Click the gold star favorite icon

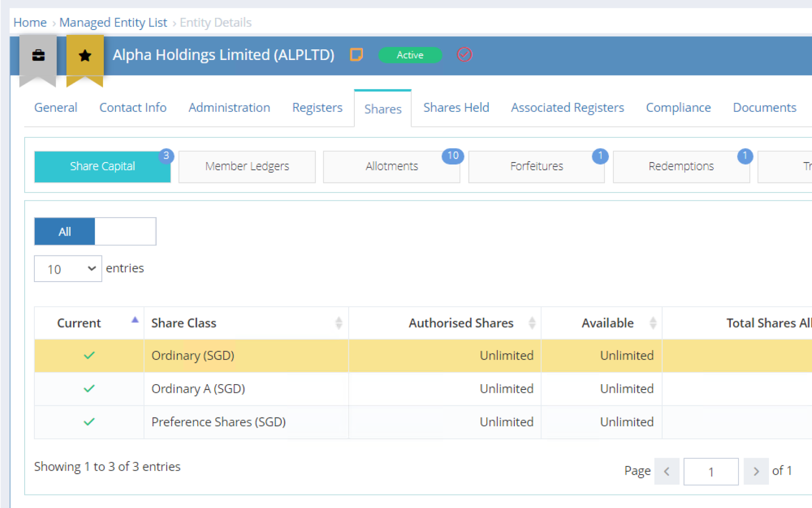(85, 56)
